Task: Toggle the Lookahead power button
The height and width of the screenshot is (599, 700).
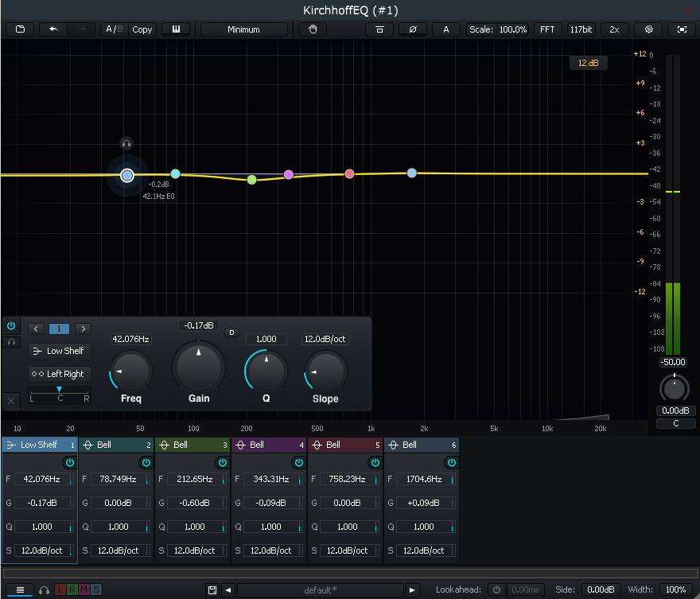Action: click(x=496, y=589)
